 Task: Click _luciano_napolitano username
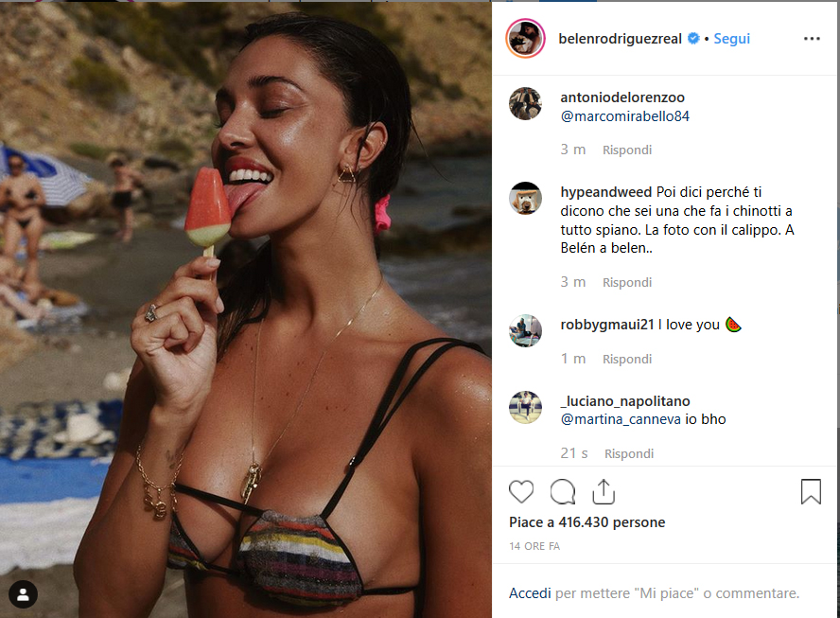625,400
